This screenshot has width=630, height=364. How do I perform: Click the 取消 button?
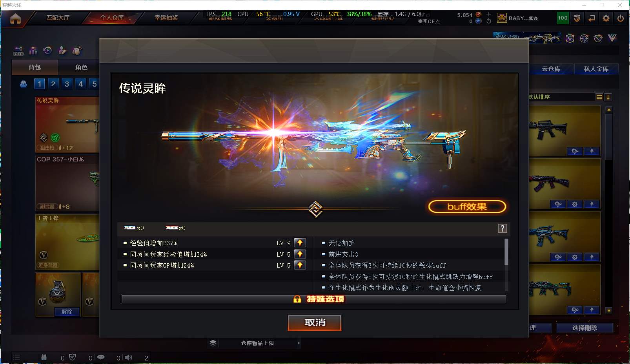[x=315, y=322]
